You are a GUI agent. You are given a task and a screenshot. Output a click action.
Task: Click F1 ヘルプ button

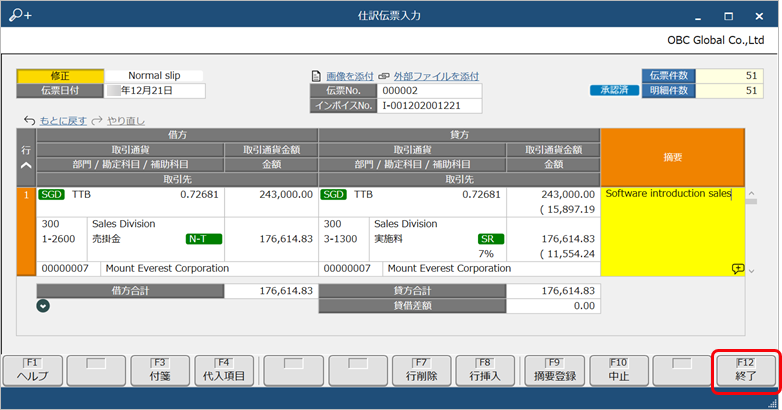[x=32, y=370]
